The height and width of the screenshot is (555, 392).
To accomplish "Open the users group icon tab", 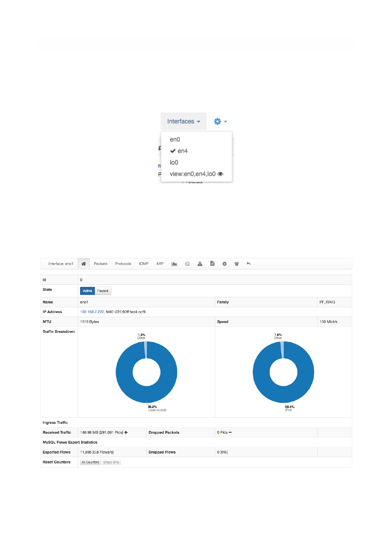I will [x=237, y=264].
